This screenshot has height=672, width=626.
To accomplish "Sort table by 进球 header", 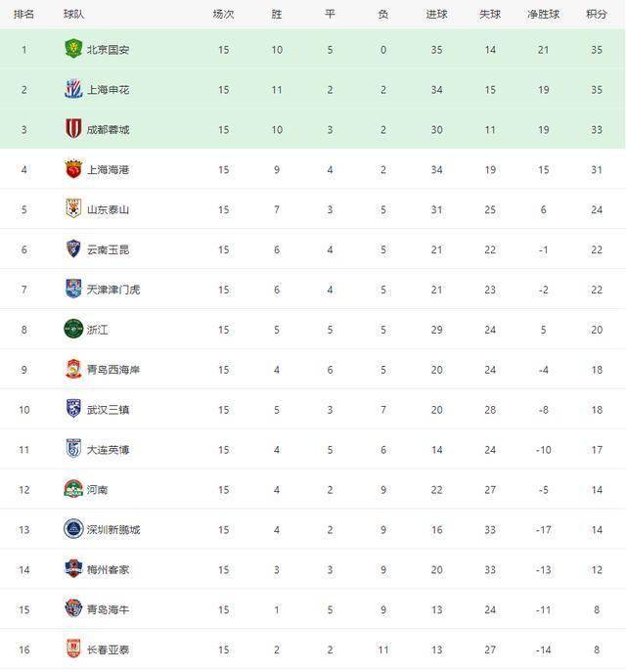I will 436,14.
